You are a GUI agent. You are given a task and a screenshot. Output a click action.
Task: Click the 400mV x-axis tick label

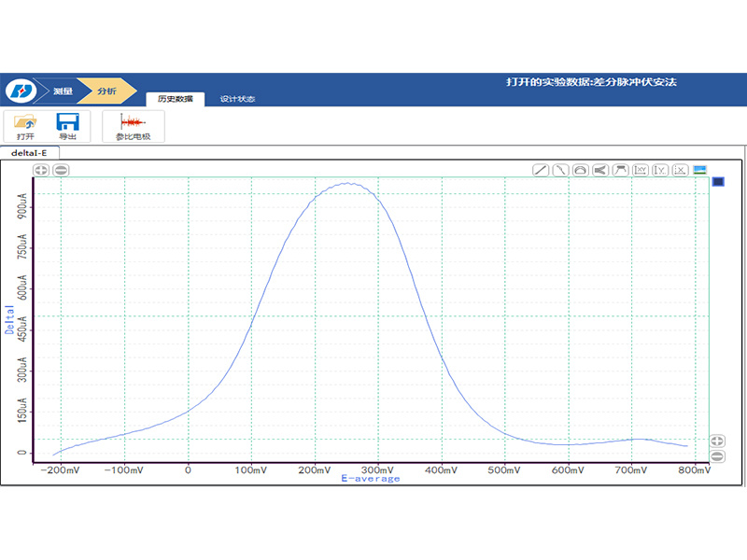coord(441,470)
